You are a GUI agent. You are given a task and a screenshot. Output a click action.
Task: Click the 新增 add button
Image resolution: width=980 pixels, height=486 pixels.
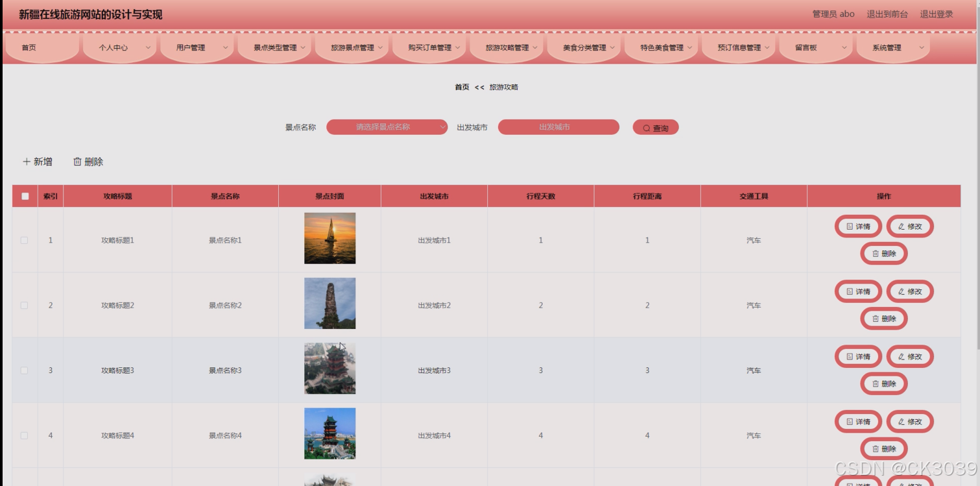point(38,162)
